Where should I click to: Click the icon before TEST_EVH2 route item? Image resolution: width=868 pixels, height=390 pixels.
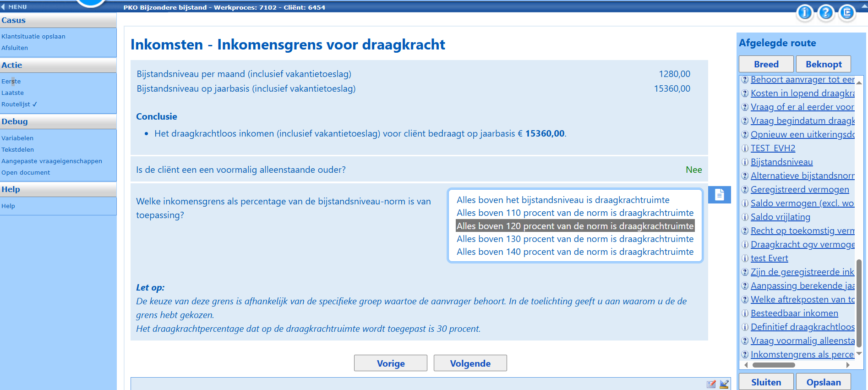pos(745,148)
